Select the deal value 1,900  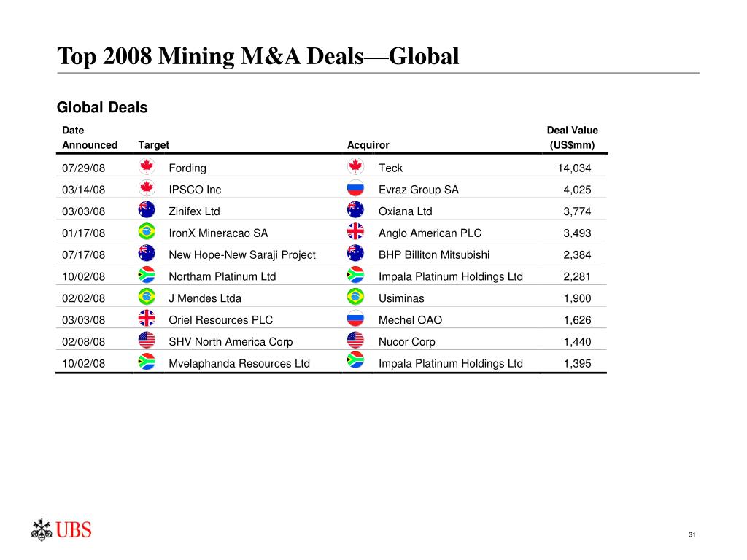pyautogui.click(x=577, y=298)
